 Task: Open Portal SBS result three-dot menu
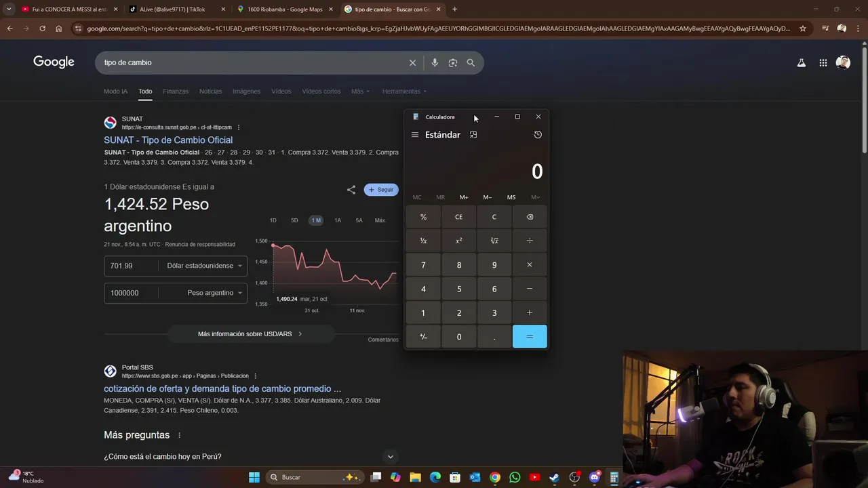256,376
